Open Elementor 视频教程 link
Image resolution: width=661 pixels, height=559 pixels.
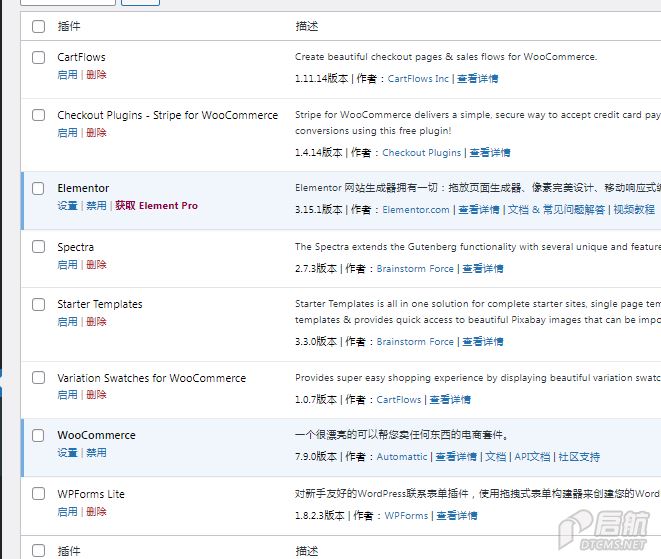coord(634,210)
